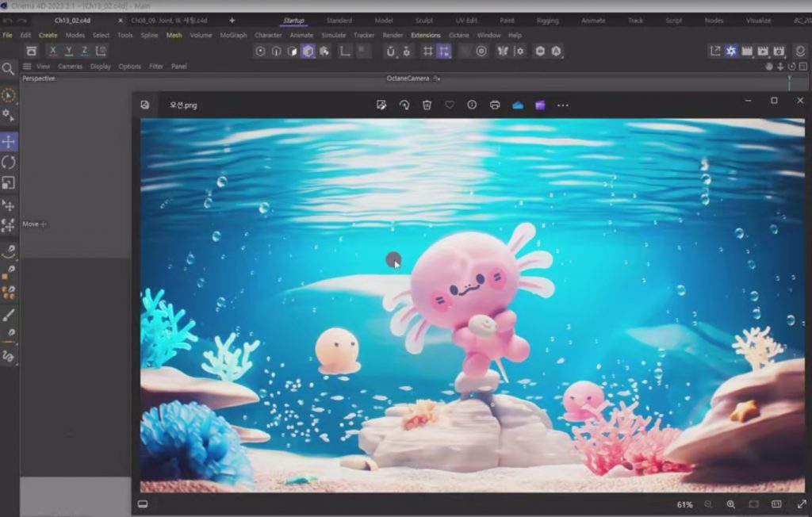The width and height of the screenshot is (812, 517).
Task: Open the See more ellipsis menu
Action: coord(563,105)
